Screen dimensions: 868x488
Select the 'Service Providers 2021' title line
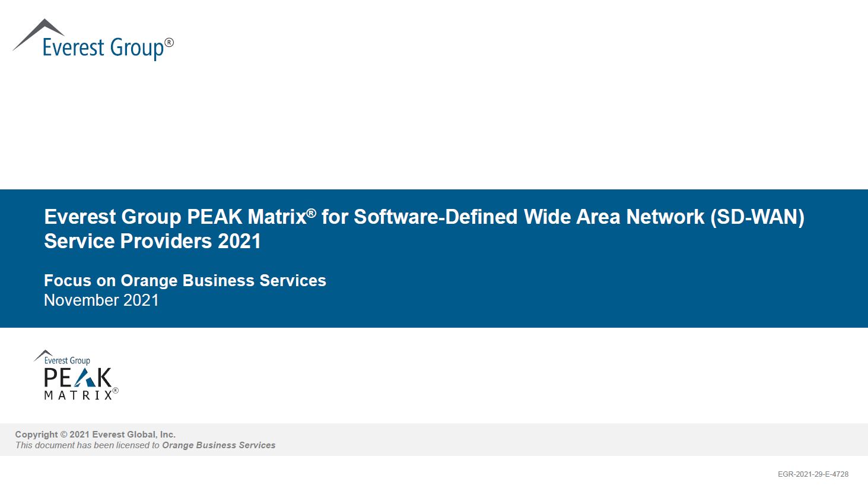pyautogui.click(x=152, y=242)
